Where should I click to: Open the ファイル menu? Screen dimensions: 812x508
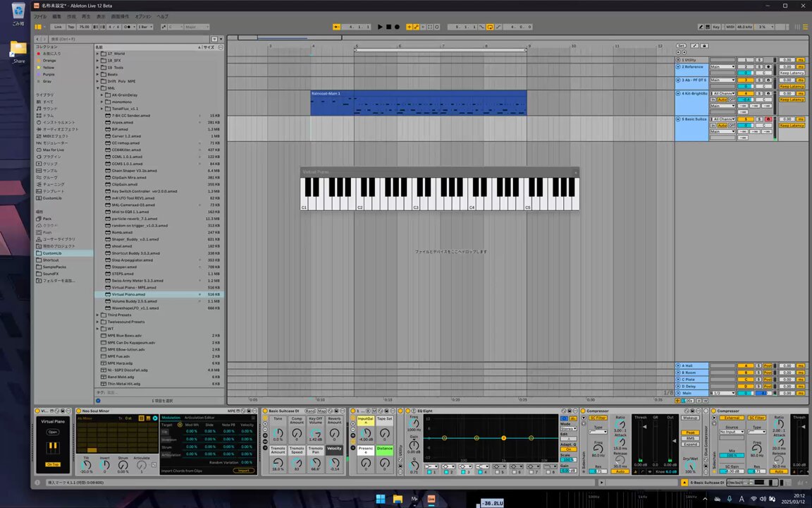click(40, 17)
